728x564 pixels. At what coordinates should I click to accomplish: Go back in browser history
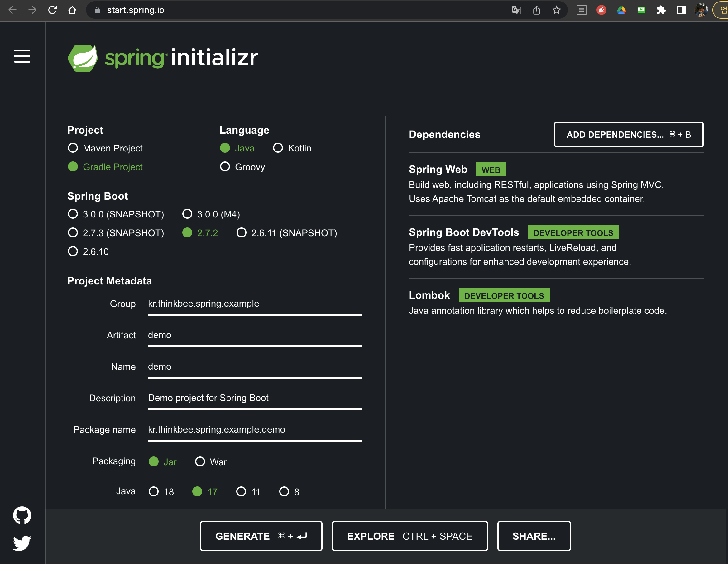pyautogui.click(x=12, y=10)
